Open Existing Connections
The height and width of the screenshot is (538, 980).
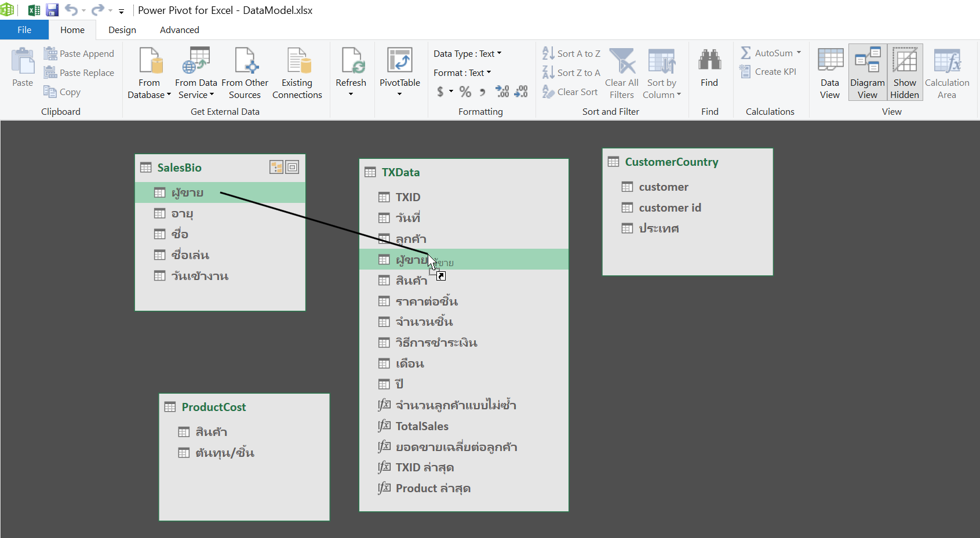coord(297,72)
